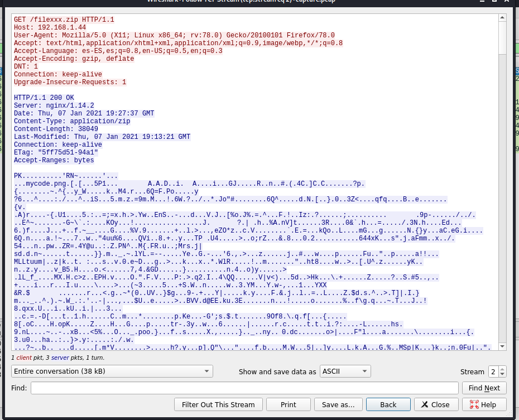The width and height of the screenshot is (519, 420).
Task: Increase the Stream number with up arrow
Action: (502, 369)
